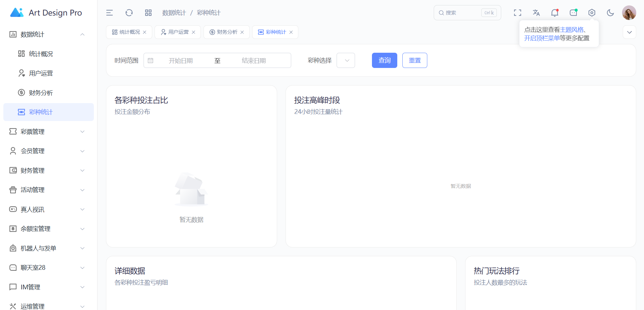
Task: Collapse the sidebar with the menu icon
Action: [109, 13]
